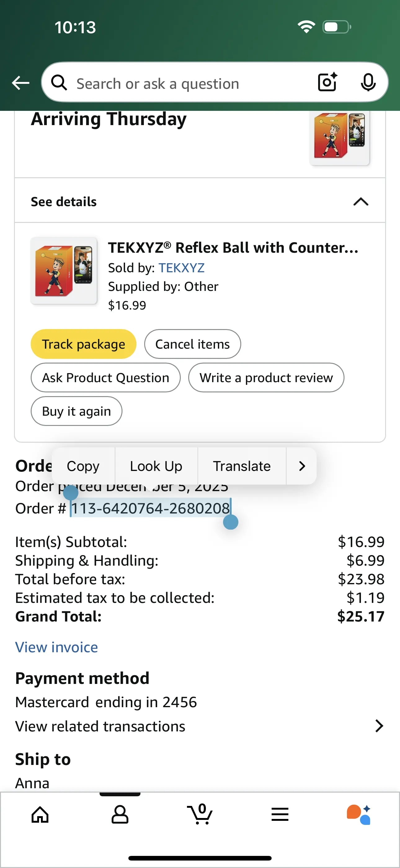Image resolution: width=400 pixels, height=868 pixels.
Task: Translate the selected text
Action: [242, 466]
